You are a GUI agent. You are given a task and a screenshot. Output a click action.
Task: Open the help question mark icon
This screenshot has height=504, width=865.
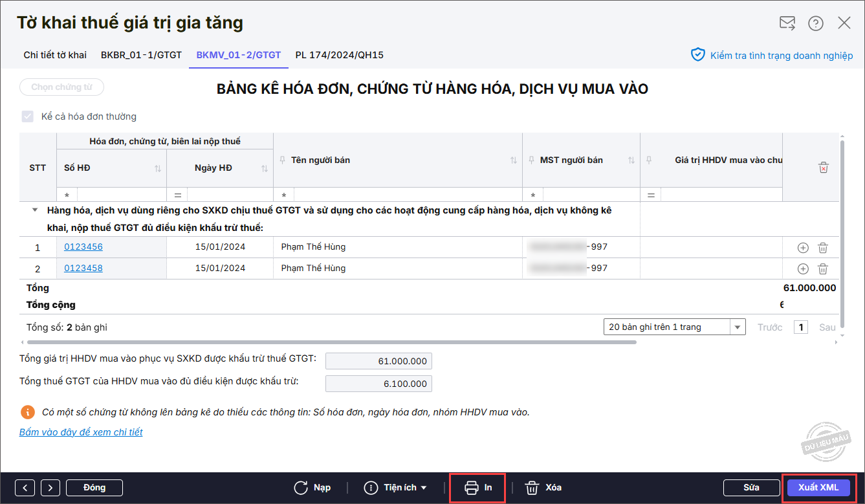point(816,23)
